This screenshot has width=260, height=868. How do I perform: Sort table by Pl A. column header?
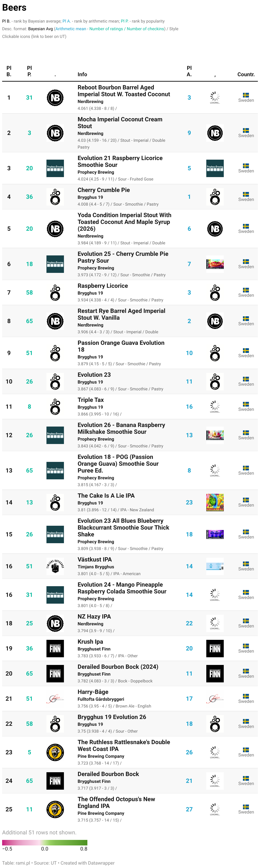coord(189,71)
